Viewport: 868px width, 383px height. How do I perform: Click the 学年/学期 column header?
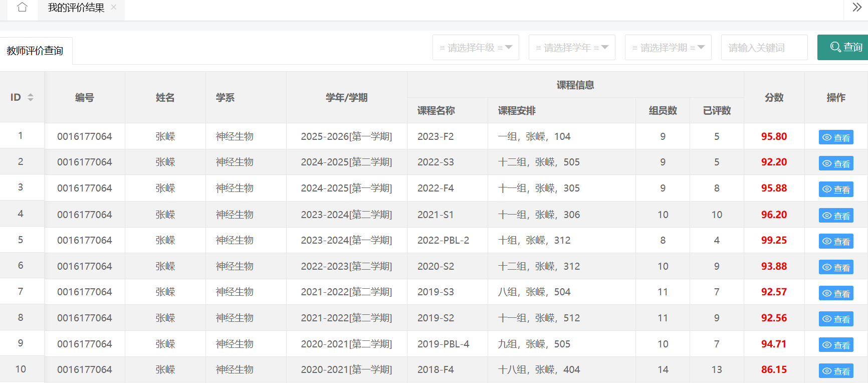(347, 97)
